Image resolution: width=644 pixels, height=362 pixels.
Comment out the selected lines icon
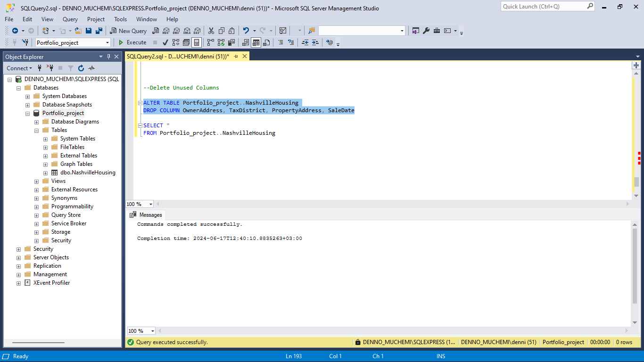point(281,42)
